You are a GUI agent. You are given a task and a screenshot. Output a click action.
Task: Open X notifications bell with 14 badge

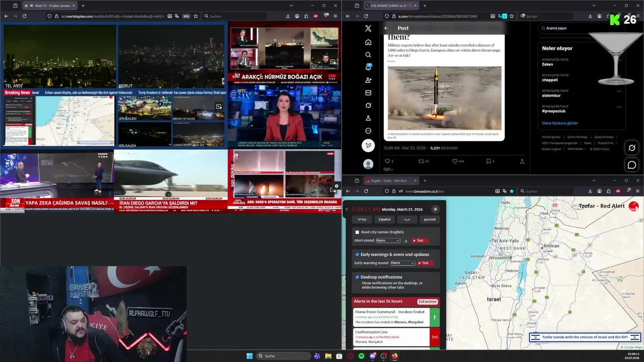(368, 67)
